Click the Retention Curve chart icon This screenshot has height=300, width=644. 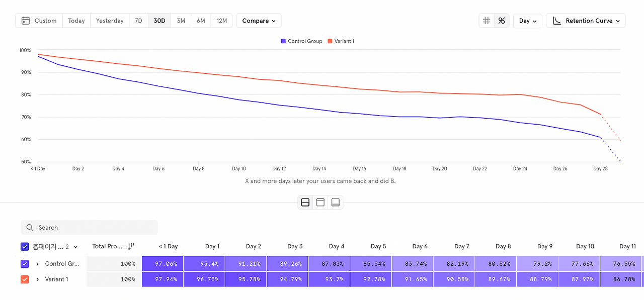[x=557, y=21]
